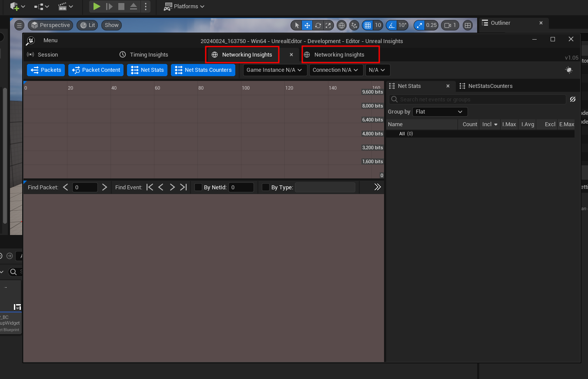The height and width of the screenshot is (379, 588).
Task: Close the Outliner tab
Action: (x=541, y=23)
